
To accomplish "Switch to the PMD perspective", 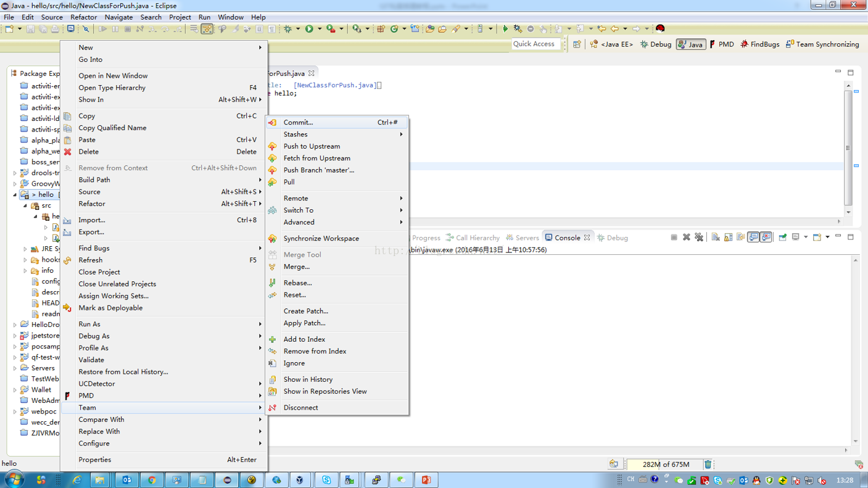I will [x=722, y=44].
